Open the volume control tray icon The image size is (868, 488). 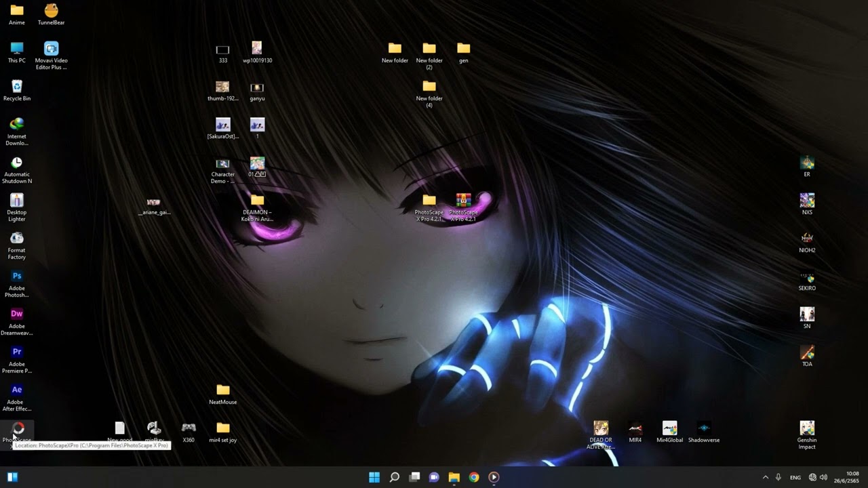coord(823,477)
